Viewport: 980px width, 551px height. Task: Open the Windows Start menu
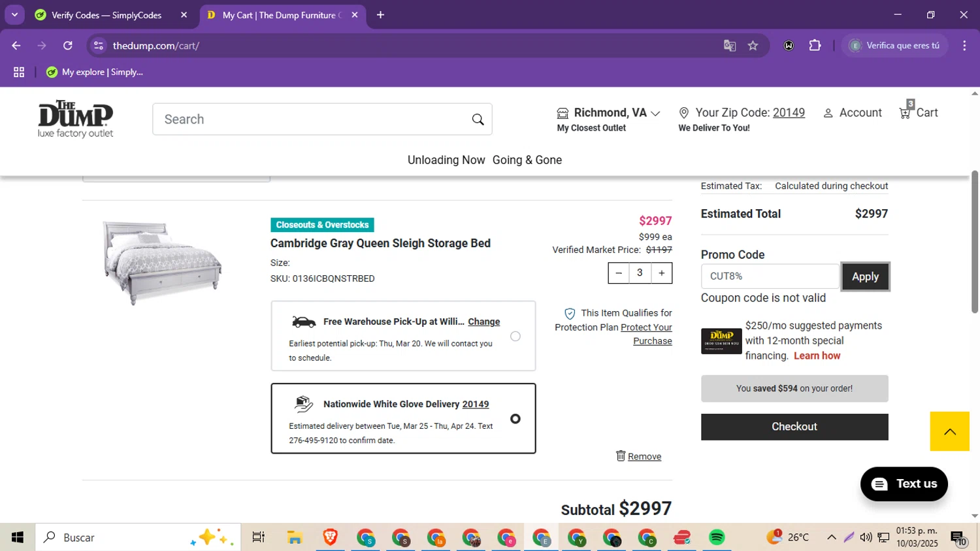[x=18, y=537]
